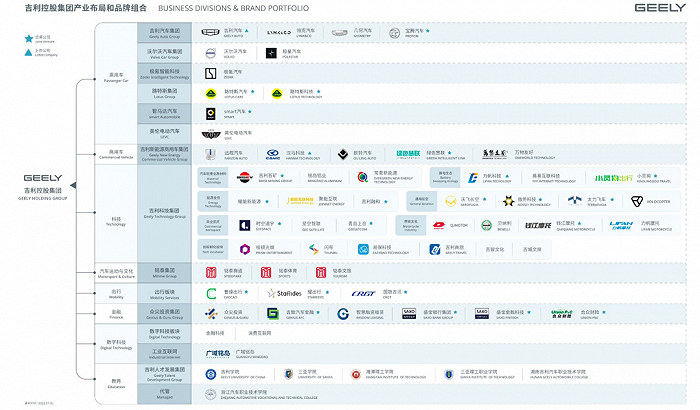Click the smart black square logo
Viewport: 700px width, 410px height.
tap(211, 113)
